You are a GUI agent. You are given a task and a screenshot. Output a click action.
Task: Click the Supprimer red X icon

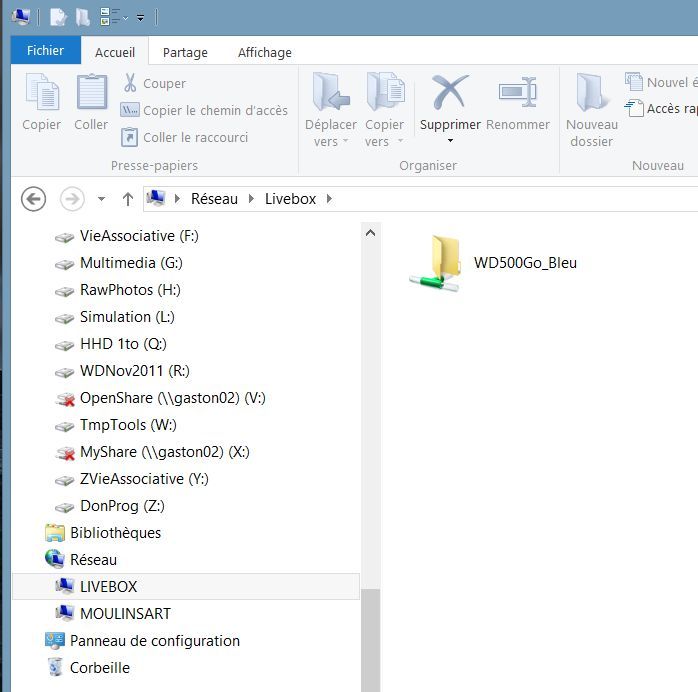(450, 94)
